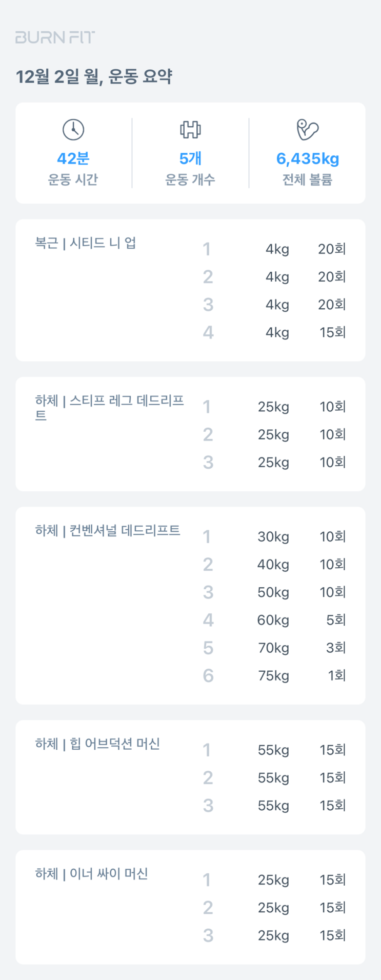The width and height of the screenshot is (381, 980).
Task: Tap the 운동 시간 label
Action: click(73, 179)
